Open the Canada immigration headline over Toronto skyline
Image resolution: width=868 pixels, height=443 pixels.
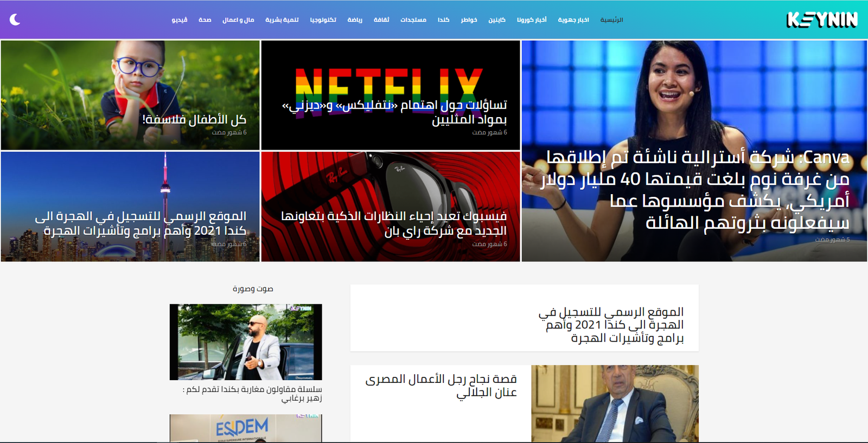pyautogui.click(x=141, y=223)
